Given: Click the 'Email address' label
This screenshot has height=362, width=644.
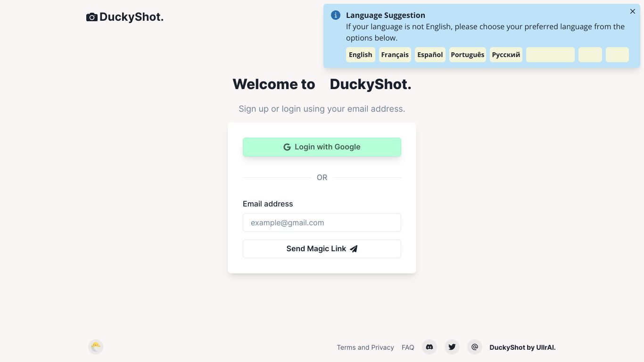Looking at the screenshot, I should [268, 204].
